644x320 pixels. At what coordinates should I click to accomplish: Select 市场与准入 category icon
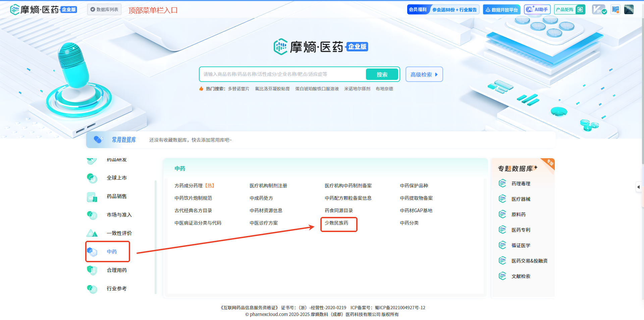(x=92, y=215)
